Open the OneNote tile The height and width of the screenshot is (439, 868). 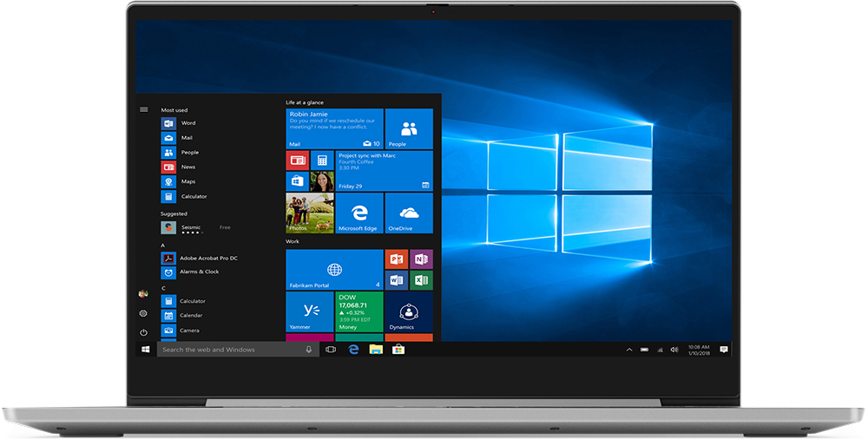[421, 259]
